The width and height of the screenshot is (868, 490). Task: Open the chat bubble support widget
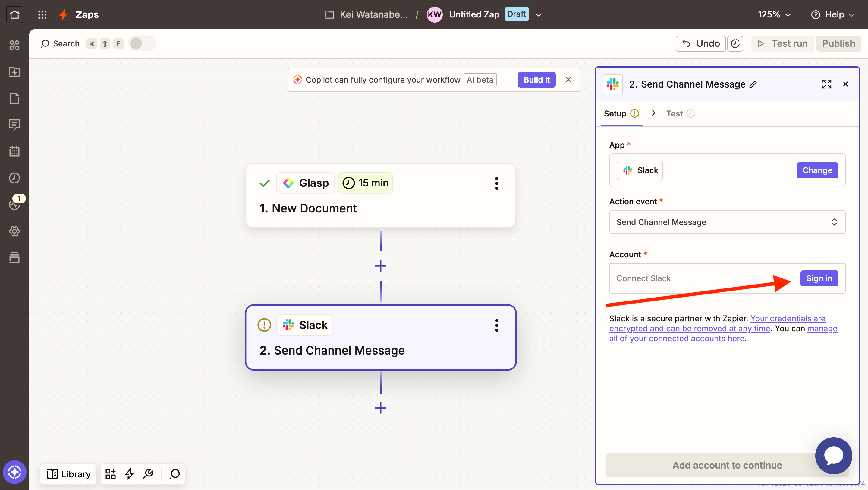click(x=833, y=456)
